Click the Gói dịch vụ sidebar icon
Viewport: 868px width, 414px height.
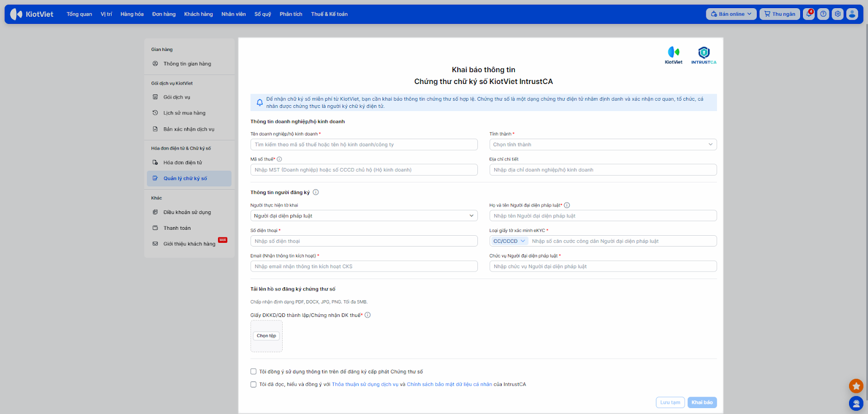[x=155, y=97]
